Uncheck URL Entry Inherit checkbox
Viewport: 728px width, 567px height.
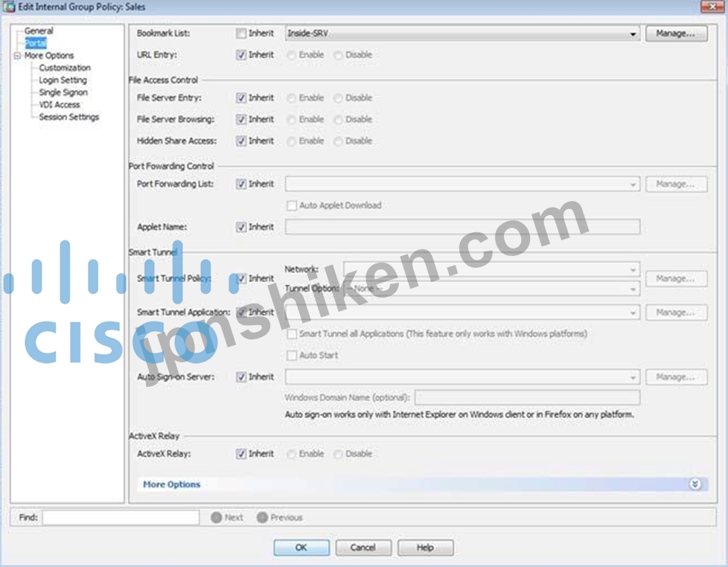[241, 55]
